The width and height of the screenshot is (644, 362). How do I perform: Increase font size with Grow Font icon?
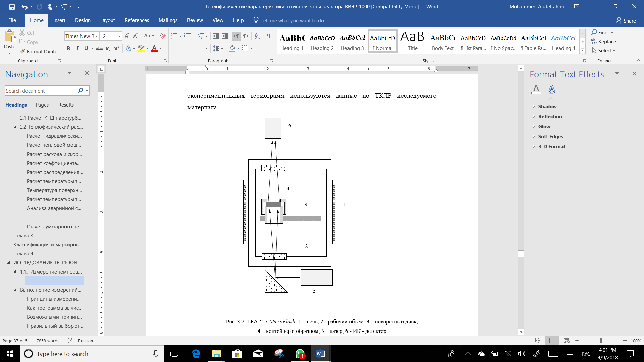127,36
